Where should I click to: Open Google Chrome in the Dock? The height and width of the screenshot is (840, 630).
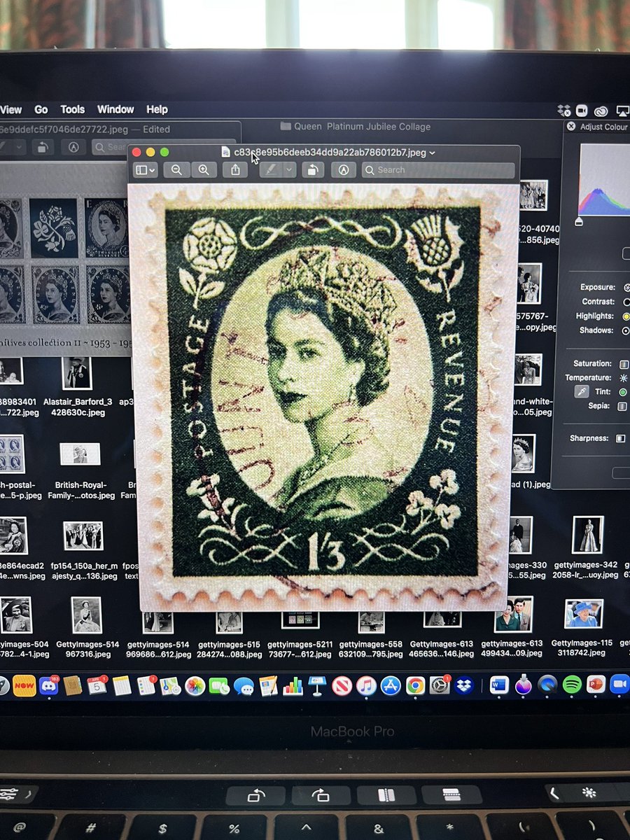click(415, 685)
